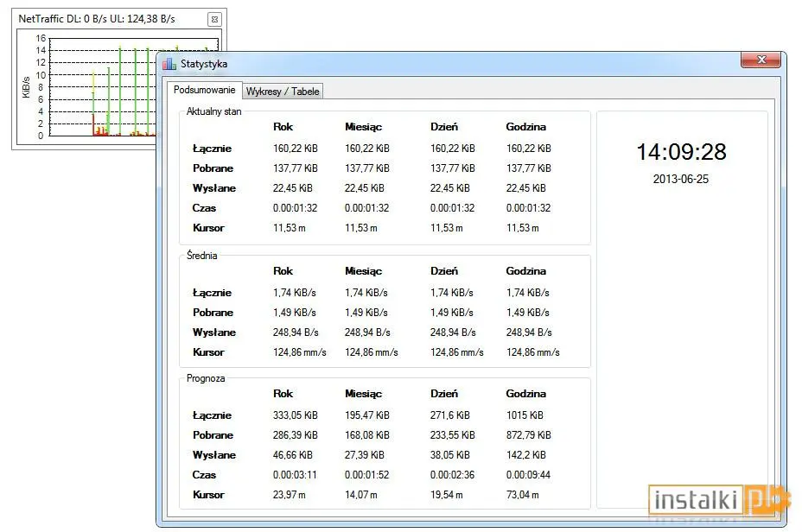Screen dimensions: 802x532
Task: Click the Miesiąc header in Prognoza
Action: tap(363, 394)
